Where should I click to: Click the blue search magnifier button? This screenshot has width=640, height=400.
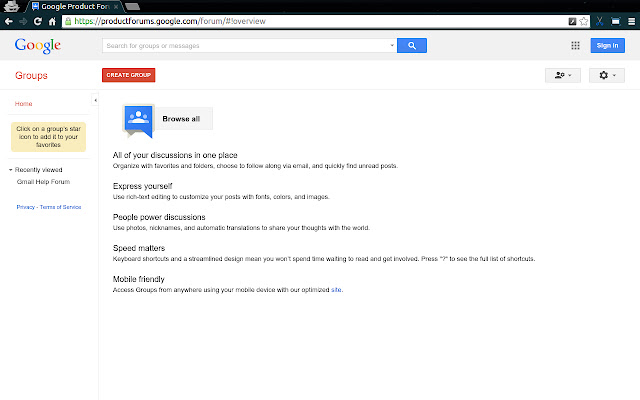coord(412,45)
